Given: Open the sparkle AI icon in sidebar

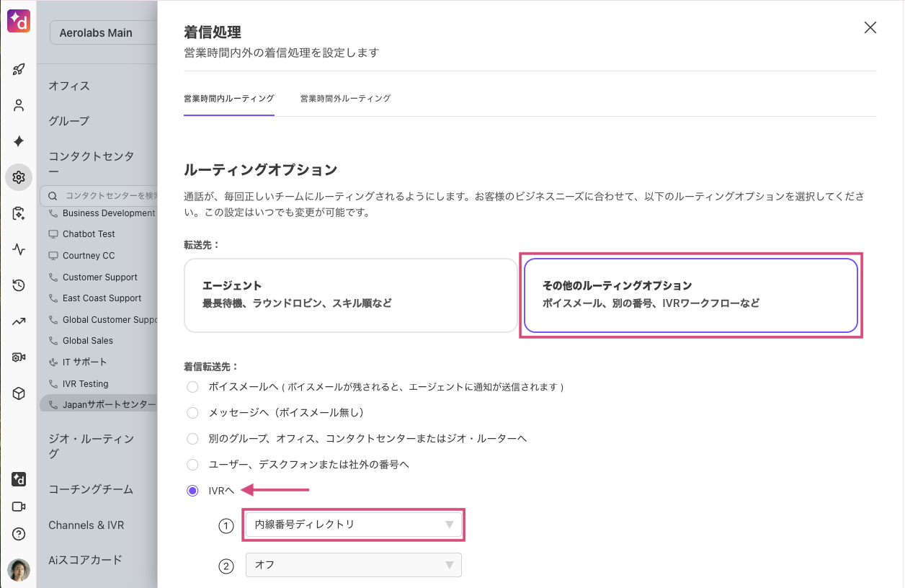Looking at the screenshot, I should [19, 141].
